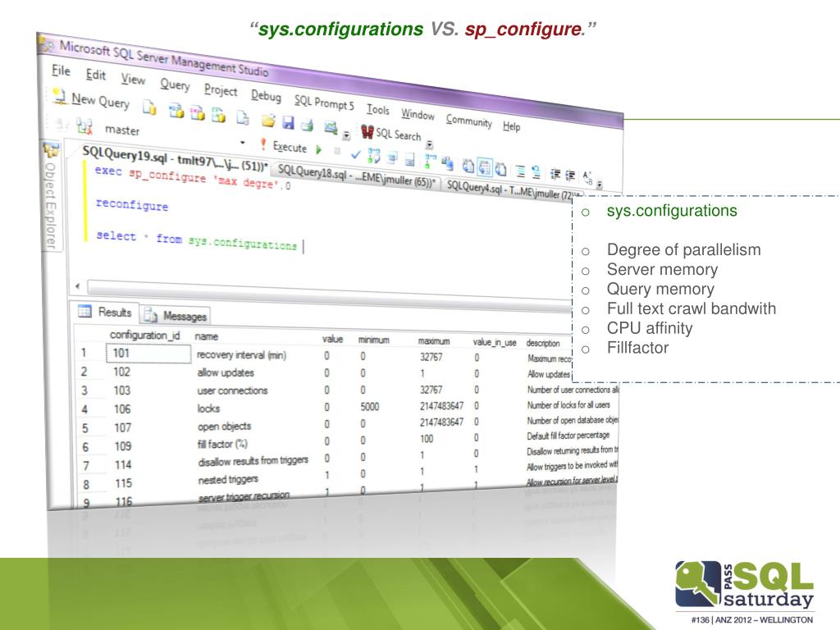840x630 pixels.
Task: Expand the SQL Search toolbar overflow arrow
Action: [x=429, y=144]
